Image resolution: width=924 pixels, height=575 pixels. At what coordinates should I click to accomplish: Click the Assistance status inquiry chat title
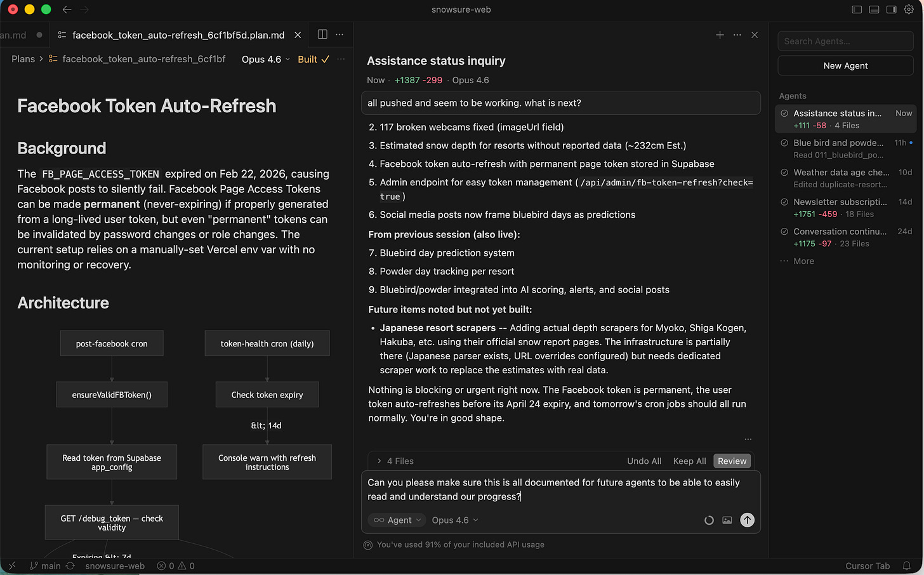click(436, 61)
